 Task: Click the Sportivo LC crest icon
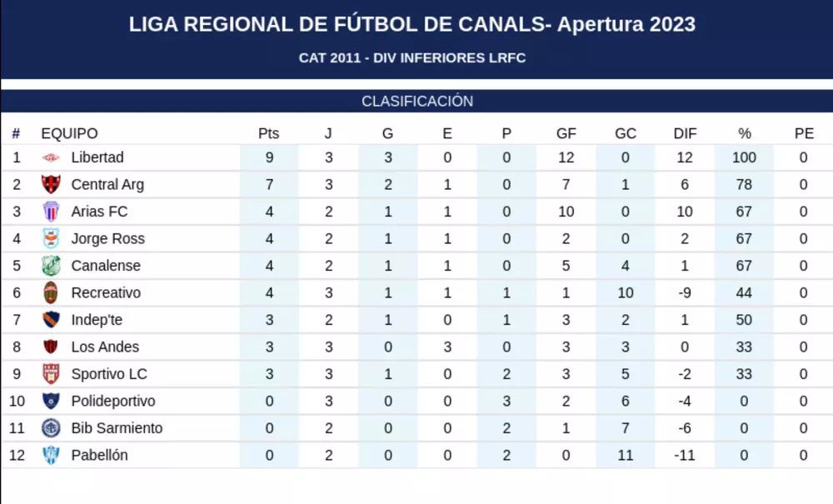[x=52, y=374]
